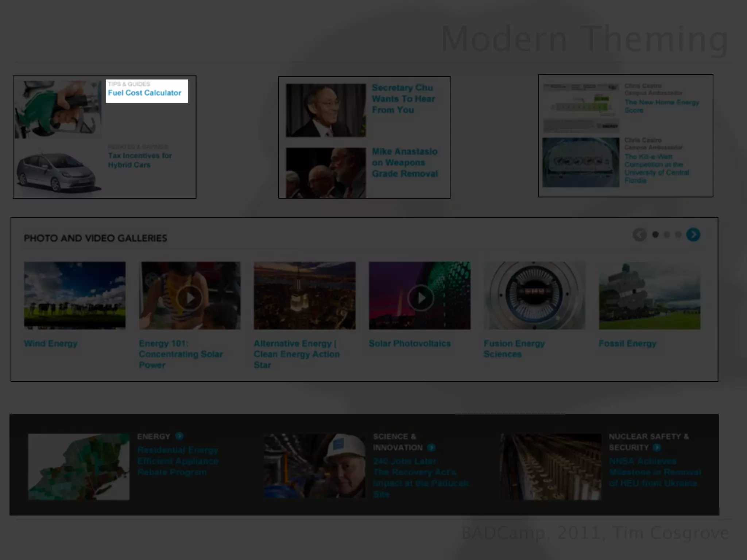Play the Energy 101 Concentrating Solar video

(190, 298)
